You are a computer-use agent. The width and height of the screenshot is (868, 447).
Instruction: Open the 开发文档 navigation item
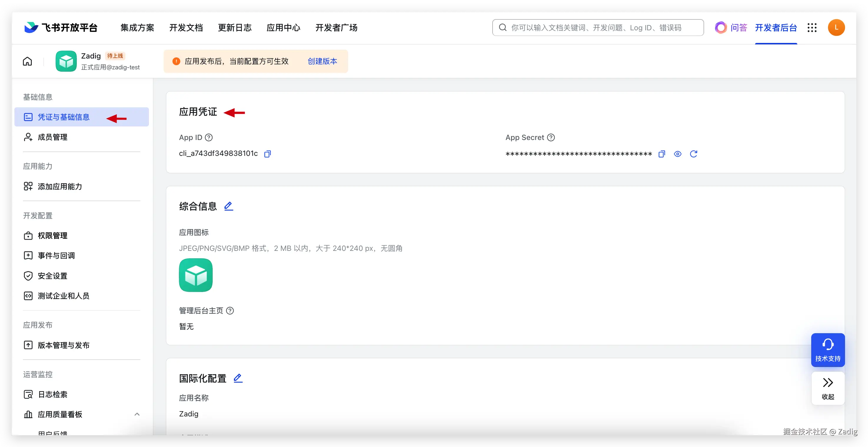[186, 28]
